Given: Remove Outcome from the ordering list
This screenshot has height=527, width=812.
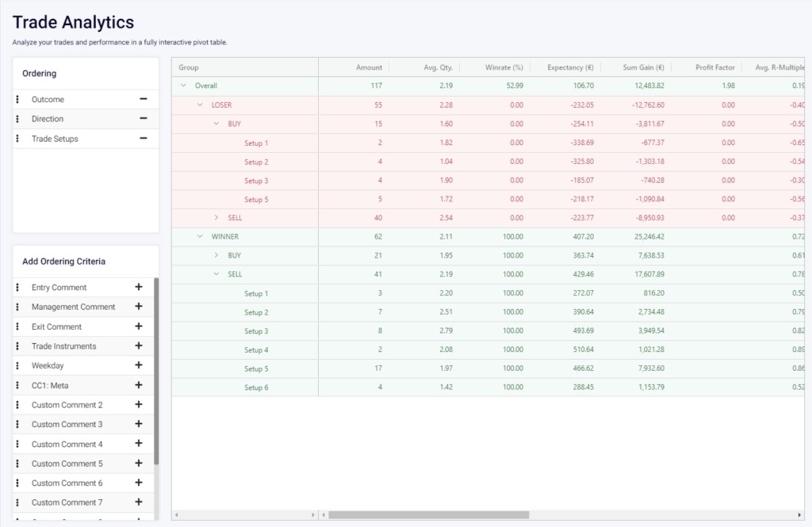Looking at the screenshot, I should [144, 99].
